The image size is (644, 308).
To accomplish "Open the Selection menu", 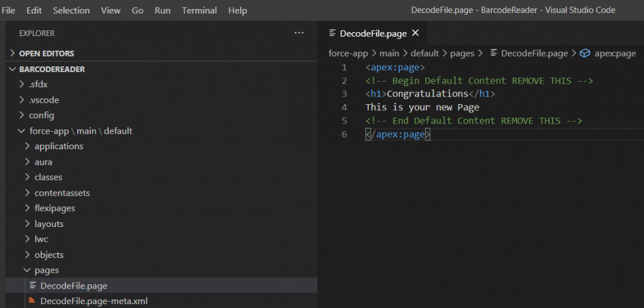I will (71, 10).
